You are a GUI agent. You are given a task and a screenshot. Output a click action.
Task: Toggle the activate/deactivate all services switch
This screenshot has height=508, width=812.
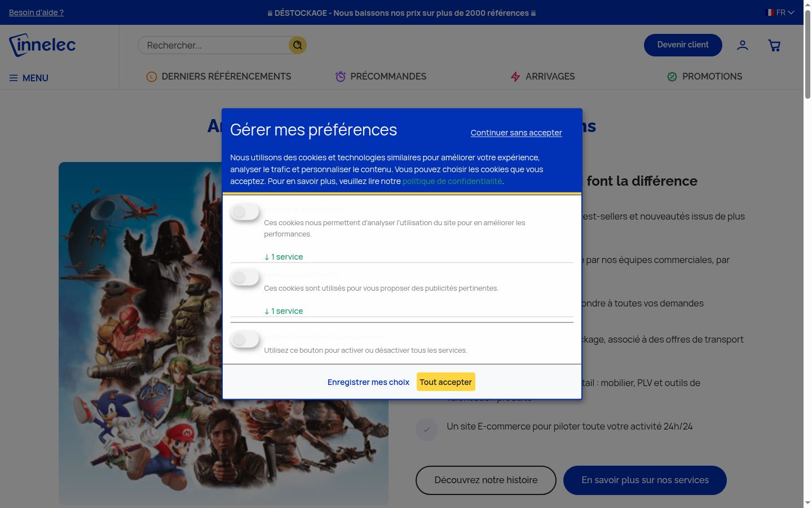(245, 340)
